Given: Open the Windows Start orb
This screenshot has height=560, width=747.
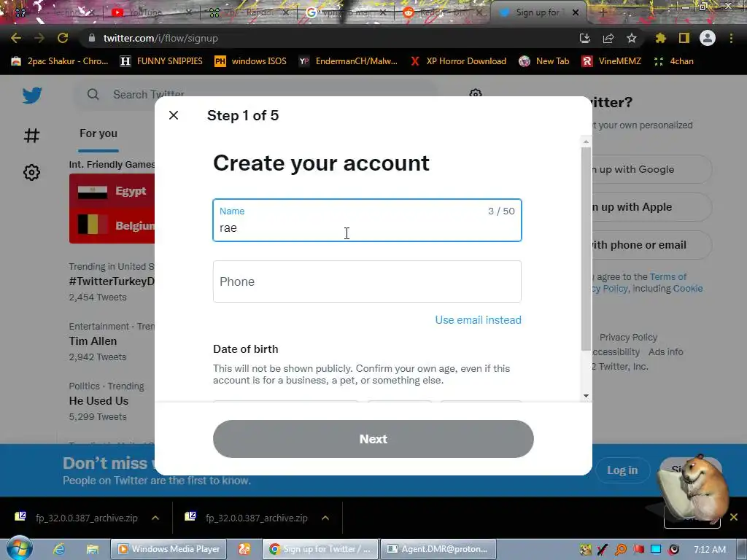Looking at the screenshot, I should click(19, 548).
